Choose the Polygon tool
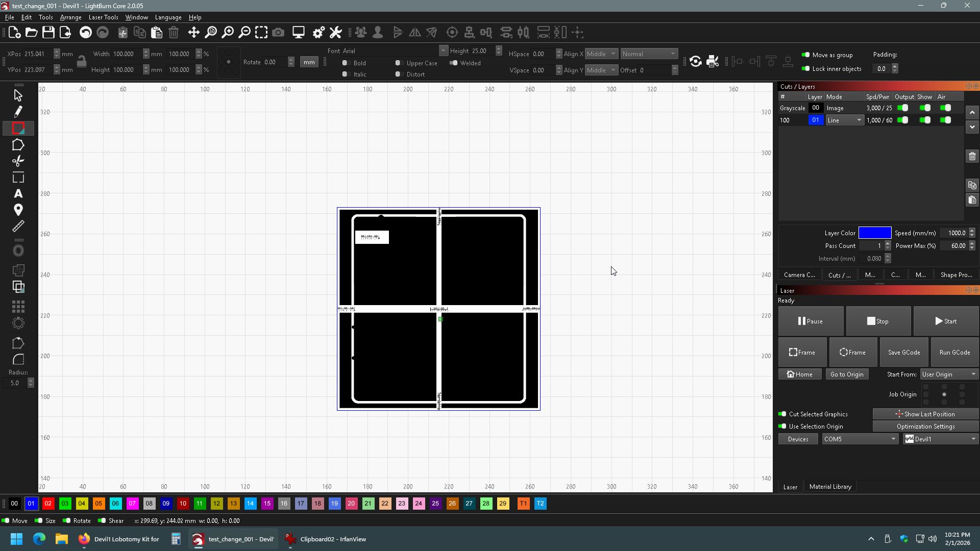 [18, 145]
